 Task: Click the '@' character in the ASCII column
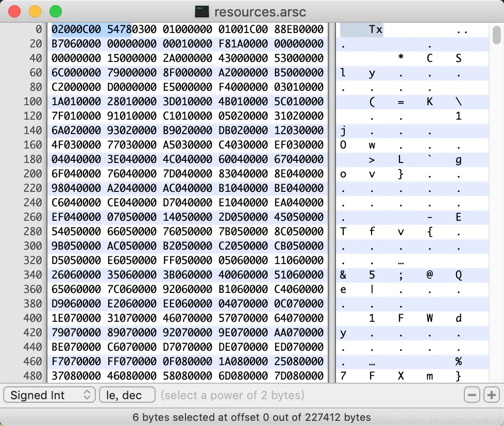[x=430, y=275]
